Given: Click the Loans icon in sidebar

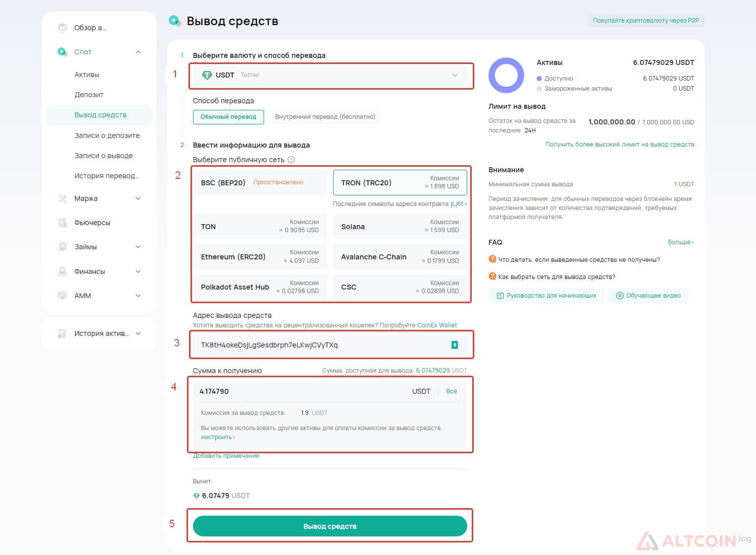Looking at the screenshot, I should click(62, 247).
